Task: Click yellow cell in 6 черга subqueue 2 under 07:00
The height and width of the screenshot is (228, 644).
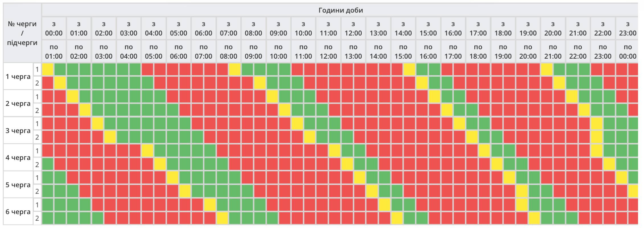Action: click(x=222, y=218)
